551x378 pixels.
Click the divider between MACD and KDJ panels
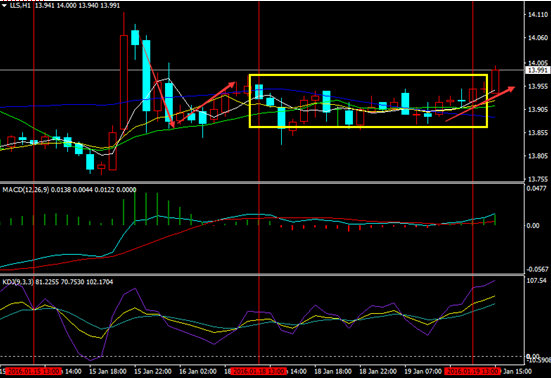pyautogui.click(x=262, y=274)
